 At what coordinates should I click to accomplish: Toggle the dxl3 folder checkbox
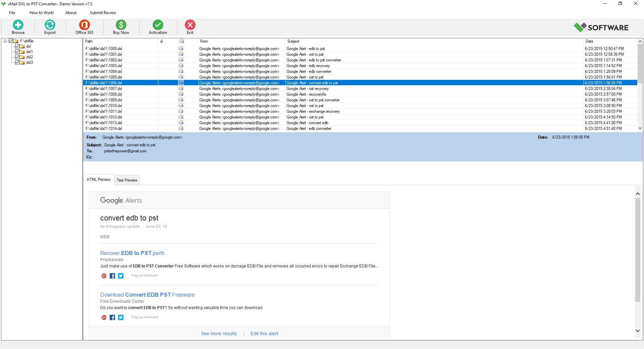tap(17, 62)
